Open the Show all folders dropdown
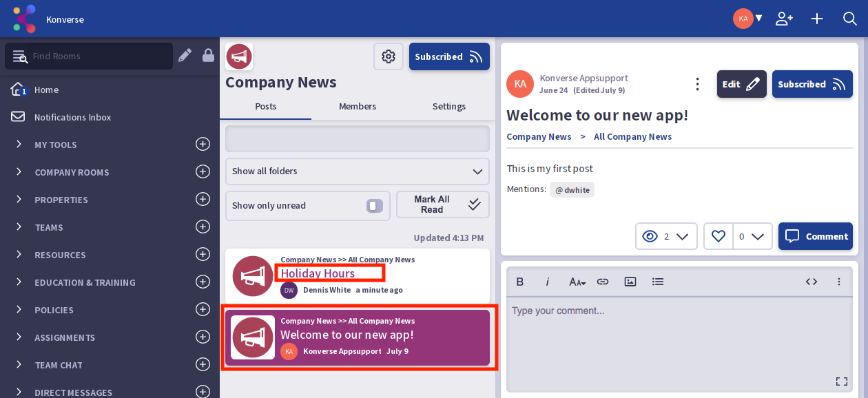The height and width of the screenshot is (398, 868). [x=358, y=171]
